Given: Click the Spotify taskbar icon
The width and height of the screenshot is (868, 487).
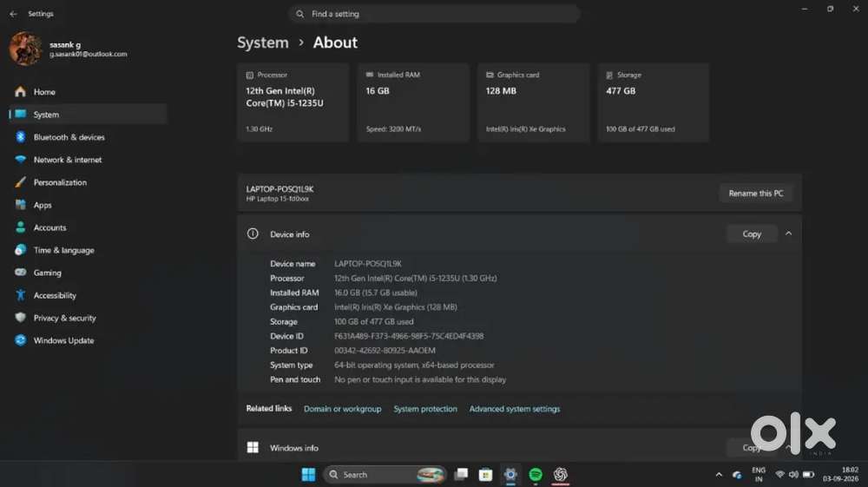Looking at the screenshot, I should pos(536,475).
